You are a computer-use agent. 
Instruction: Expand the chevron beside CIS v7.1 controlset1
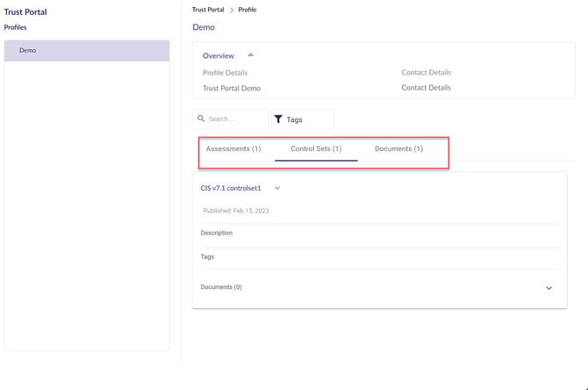(x=277, y=188)
